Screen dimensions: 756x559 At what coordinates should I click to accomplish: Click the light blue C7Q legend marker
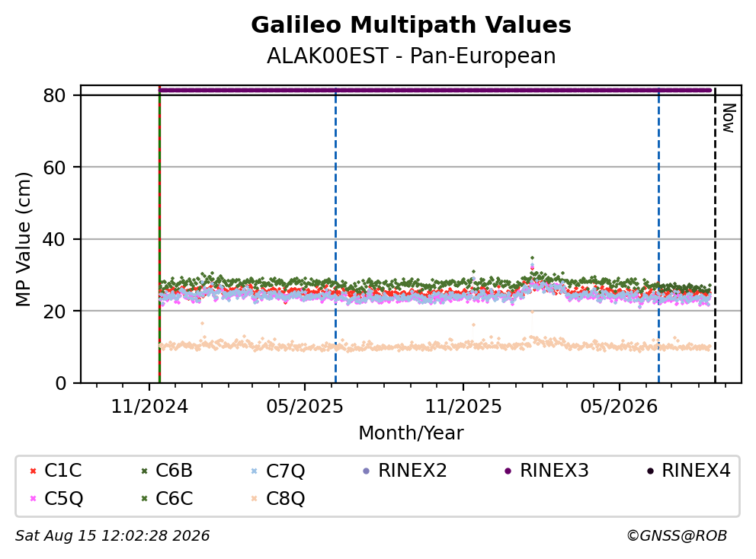tap(254, 471)
